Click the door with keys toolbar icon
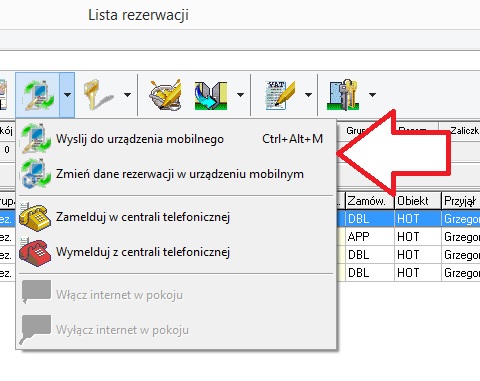Image resolution: width=480 pixels, height=381 pixels. pyautogui.click(x=343, y=95)
